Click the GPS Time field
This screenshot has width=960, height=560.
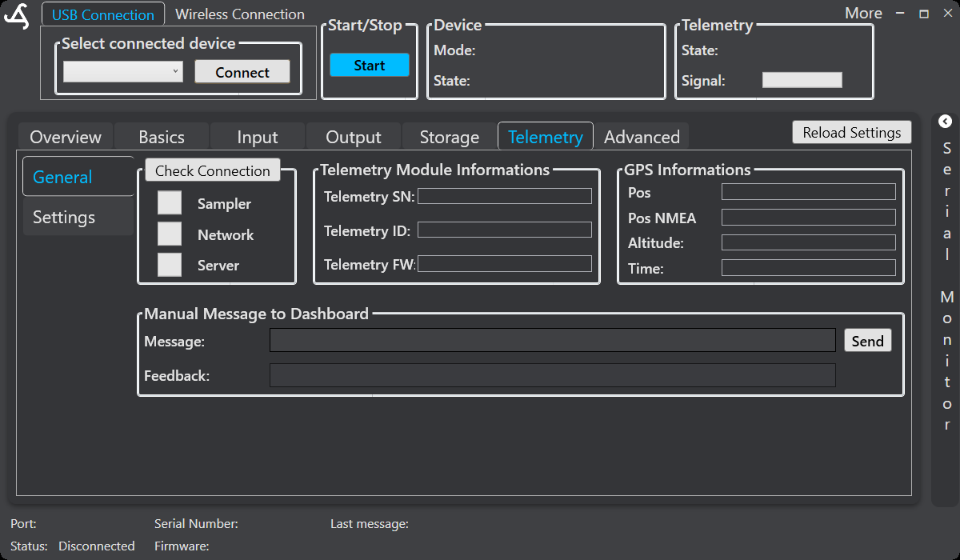pos(809,268)
